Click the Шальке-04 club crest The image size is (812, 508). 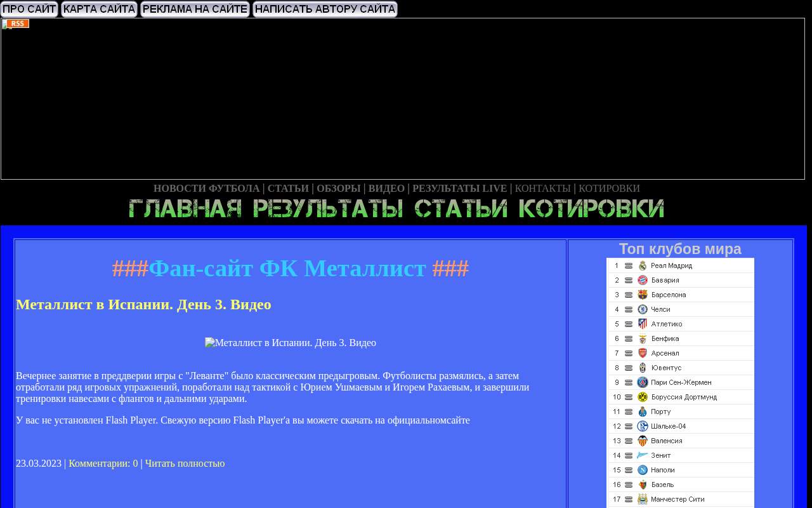click(643, 426)
